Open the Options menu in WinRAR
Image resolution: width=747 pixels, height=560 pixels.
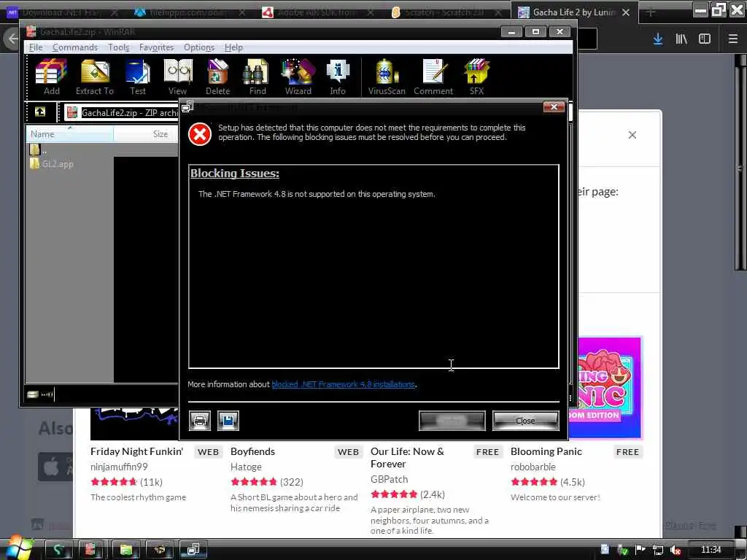tap(199, 47)
